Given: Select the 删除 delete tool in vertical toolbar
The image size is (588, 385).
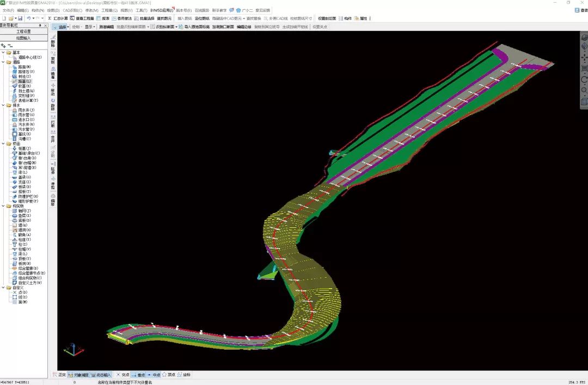Looking at the screenshot, I should pyautogui.click(x=53, y=42).
